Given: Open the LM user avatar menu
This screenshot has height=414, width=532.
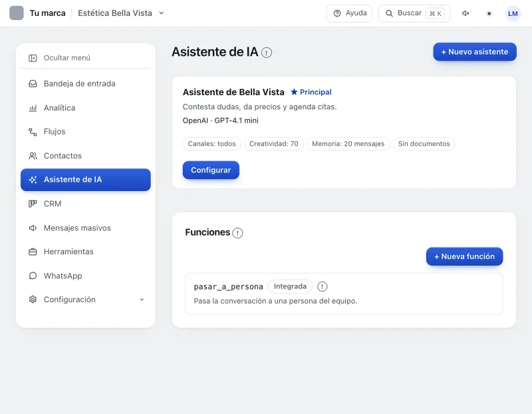Looking at the screenshot, I should point(513,13).
